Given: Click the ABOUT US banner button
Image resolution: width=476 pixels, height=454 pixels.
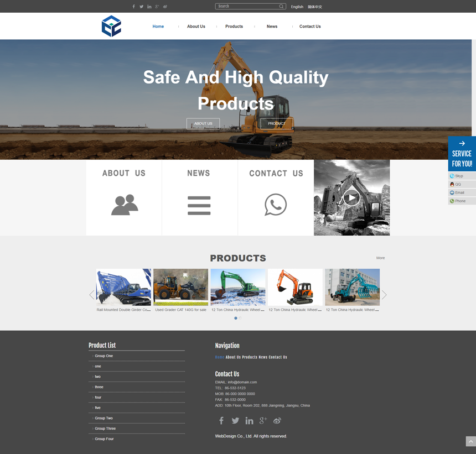Looking at the screenshot, I should [203, 123].
